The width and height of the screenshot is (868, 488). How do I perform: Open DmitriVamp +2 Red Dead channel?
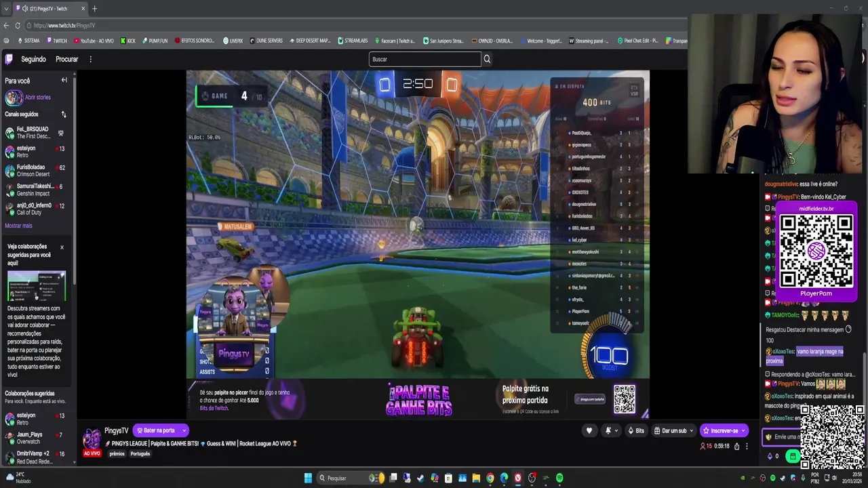35,457
